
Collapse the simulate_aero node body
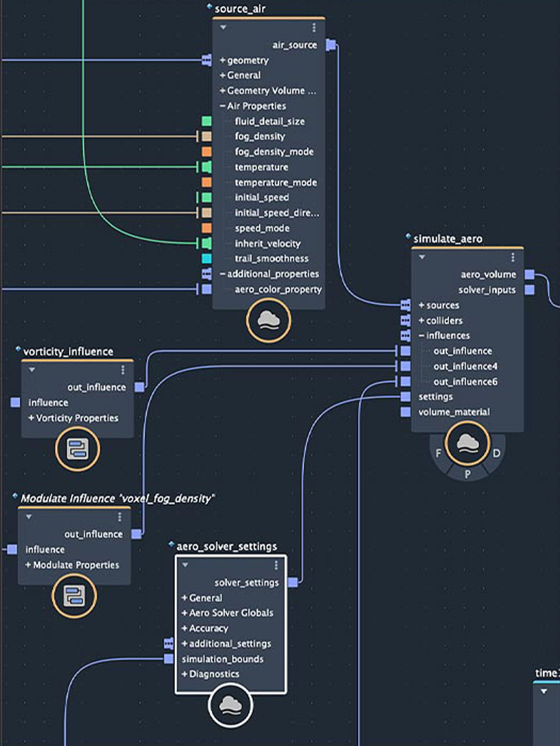421,257
